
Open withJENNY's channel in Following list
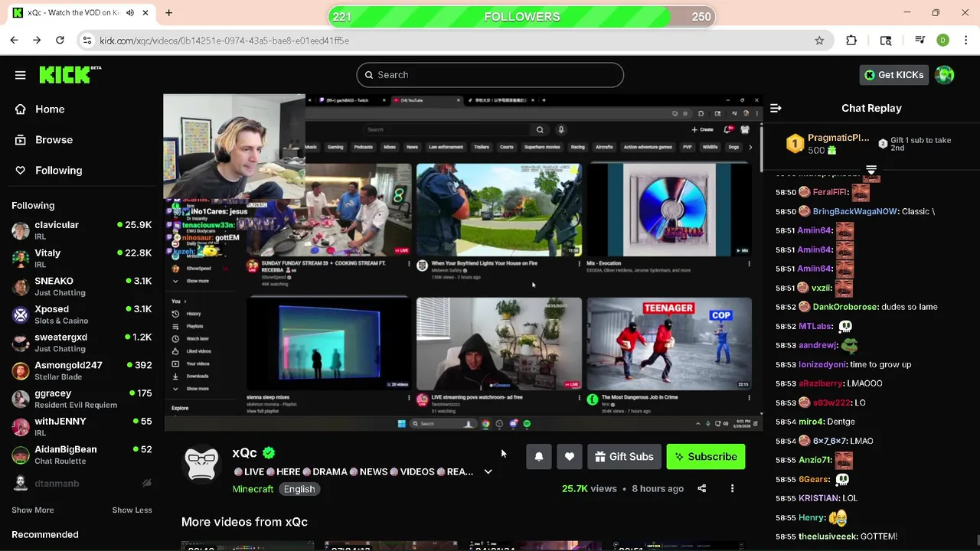[81, 427]
